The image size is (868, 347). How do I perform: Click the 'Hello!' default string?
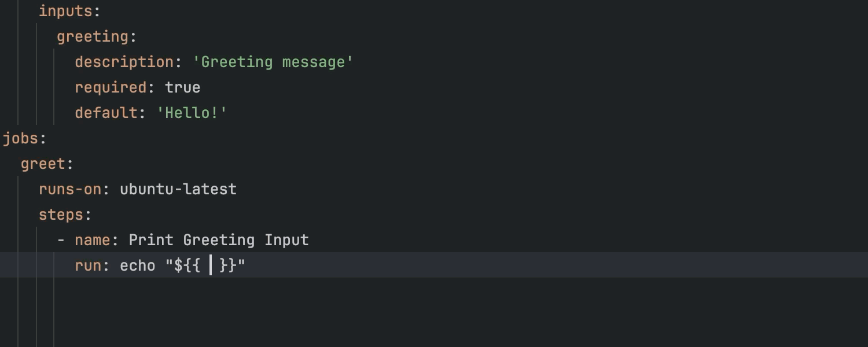click(192, 113)
